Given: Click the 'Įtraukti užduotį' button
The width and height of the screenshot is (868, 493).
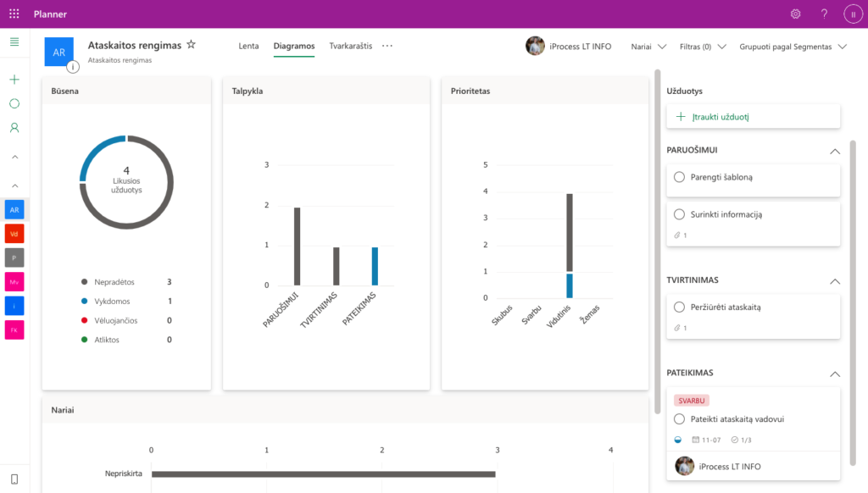Looking at the screenshot, I should pos(753,117).
